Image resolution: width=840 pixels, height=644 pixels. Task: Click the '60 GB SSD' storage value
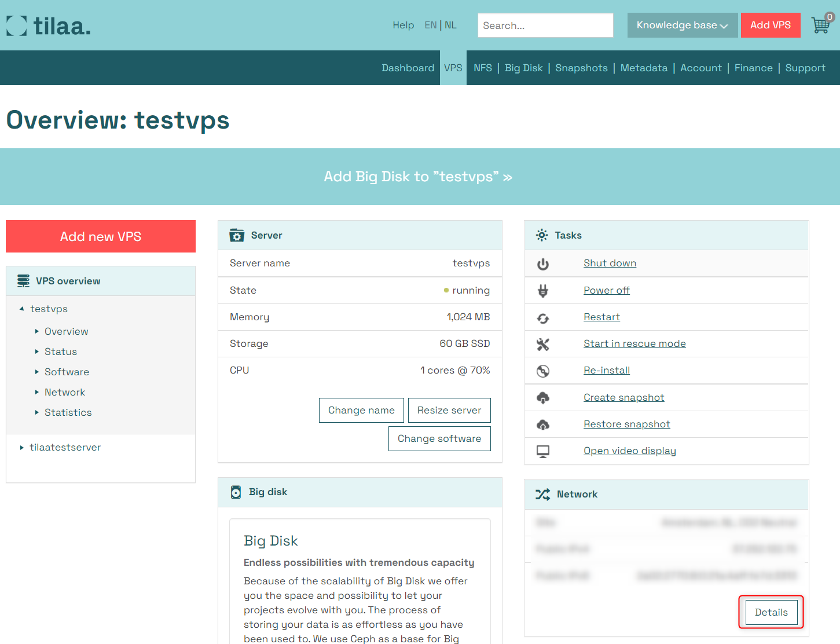(x=464, y=343)
